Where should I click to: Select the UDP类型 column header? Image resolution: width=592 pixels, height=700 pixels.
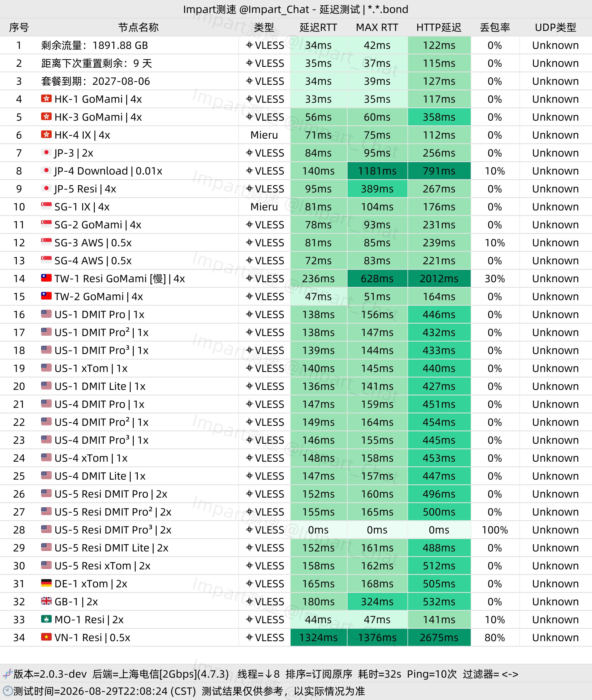pyautogui.click(x=556, y=27)
